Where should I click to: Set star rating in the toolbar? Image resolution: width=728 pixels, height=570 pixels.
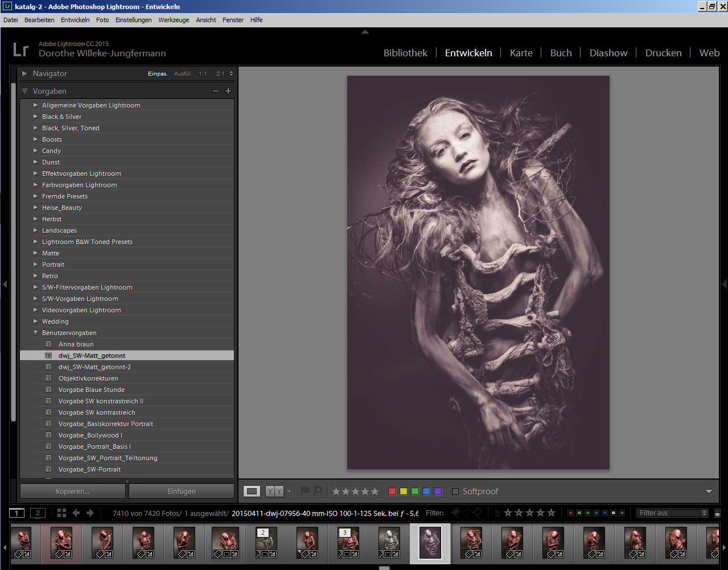tap(355, 491)
